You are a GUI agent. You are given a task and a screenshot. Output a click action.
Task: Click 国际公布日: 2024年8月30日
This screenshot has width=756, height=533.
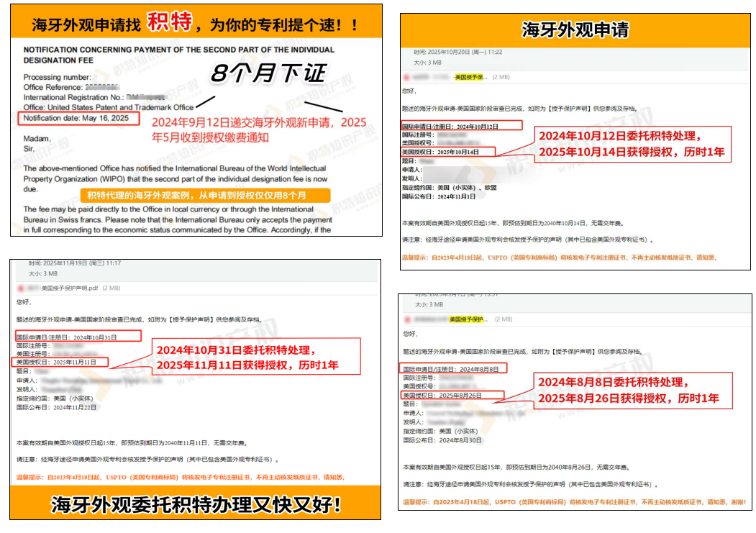(442, 440)
